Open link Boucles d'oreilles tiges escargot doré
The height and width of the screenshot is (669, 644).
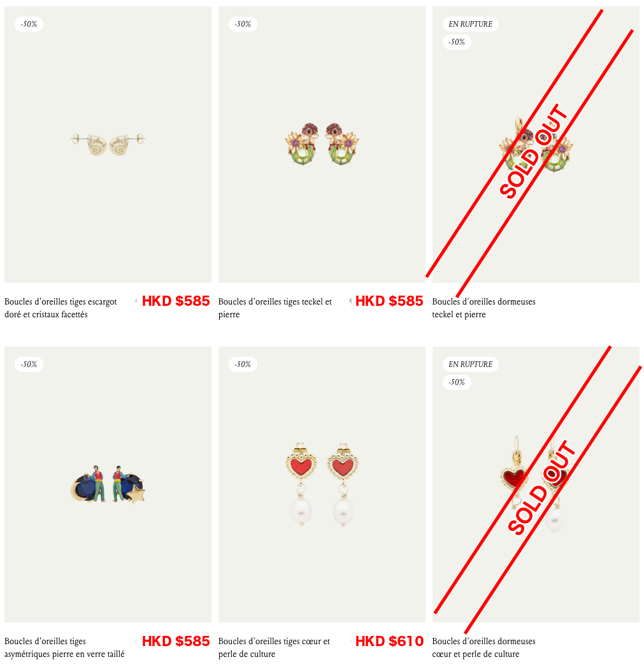tap(61, 308)
